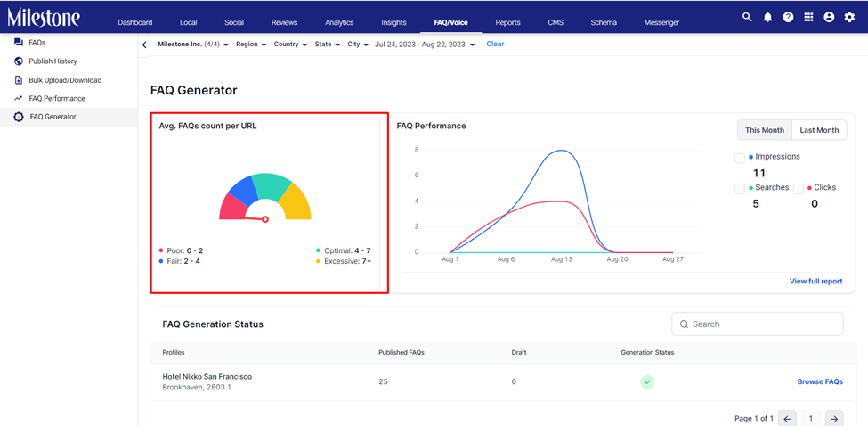Open the user account profile icon
Screen dimensions: 868x426
pyautogui.click(x=829, y=17)
